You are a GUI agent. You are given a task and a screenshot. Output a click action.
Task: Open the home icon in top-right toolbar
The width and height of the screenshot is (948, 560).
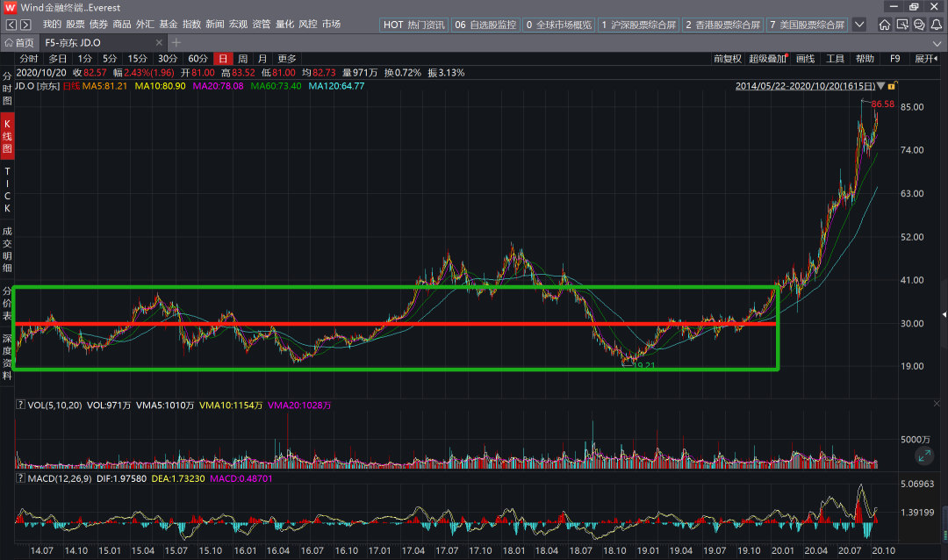click(x=885, y=25)
